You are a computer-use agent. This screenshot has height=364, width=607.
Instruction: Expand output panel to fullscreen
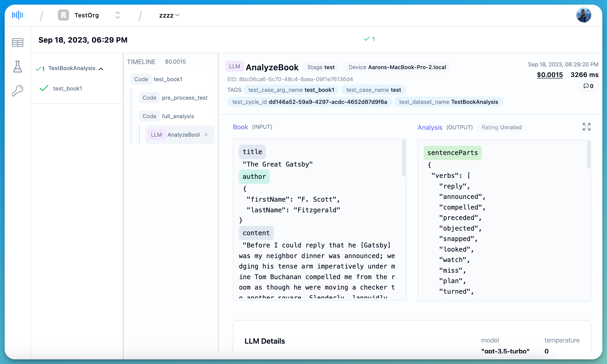[x=586, y=127]
